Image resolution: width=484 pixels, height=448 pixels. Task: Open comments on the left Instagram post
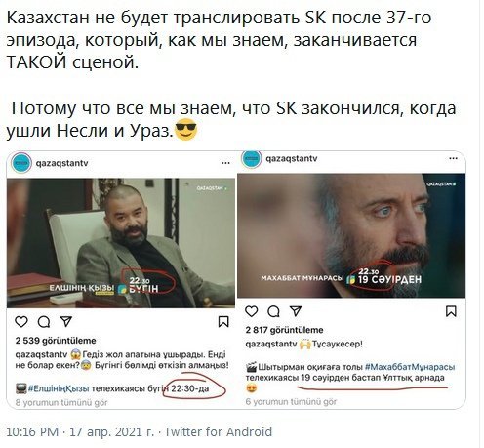(x=44, y=322)
